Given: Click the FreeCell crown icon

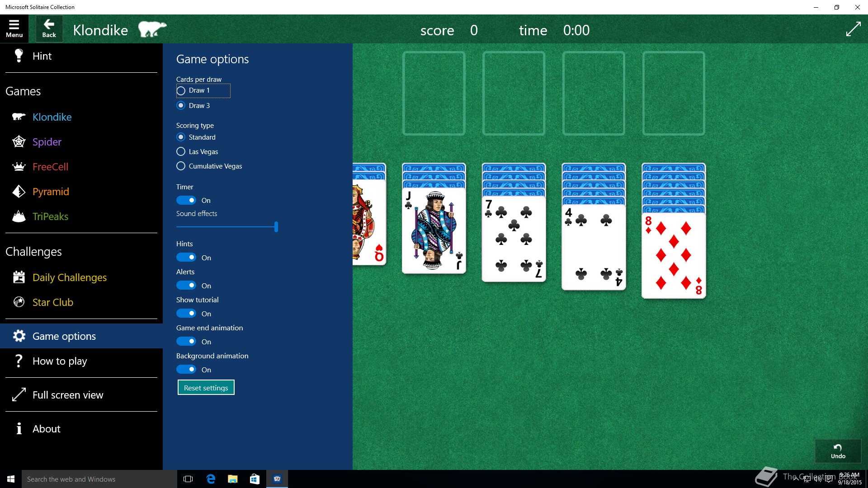Looking at the screenshot, I should [19, 167].
